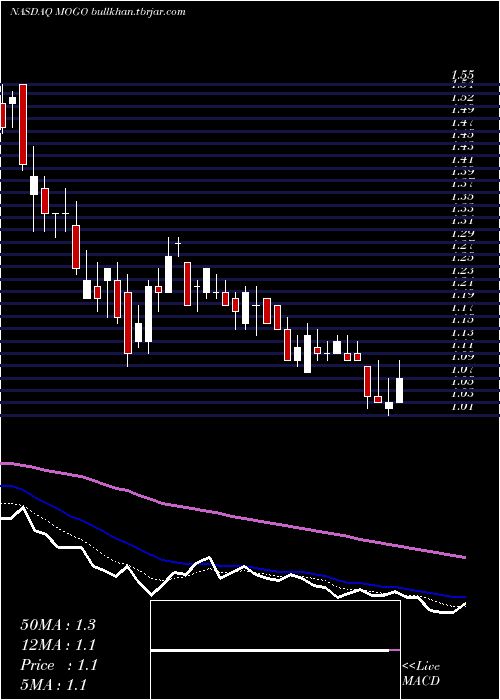
Task: Click the 1.19 price axis label
Action: 462,295
